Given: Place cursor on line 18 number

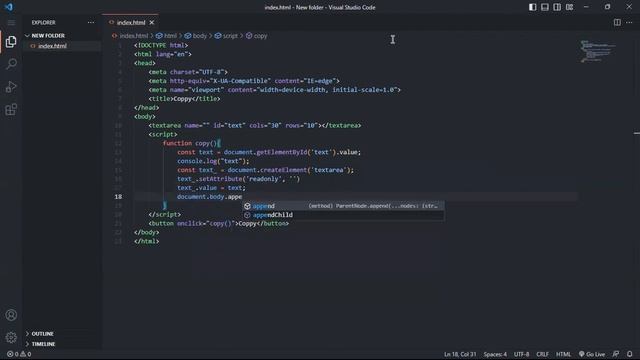Looking at the screenshot, I should click(118, 197).
